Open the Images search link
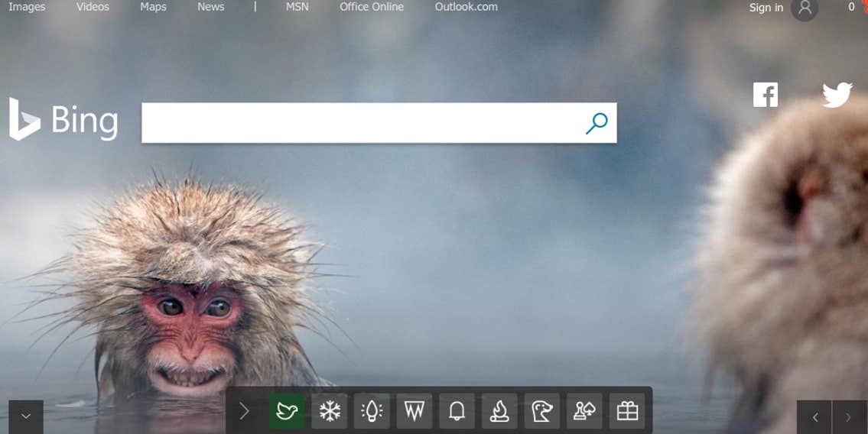This screenshot has height=434, width=868. click(27, 7)
